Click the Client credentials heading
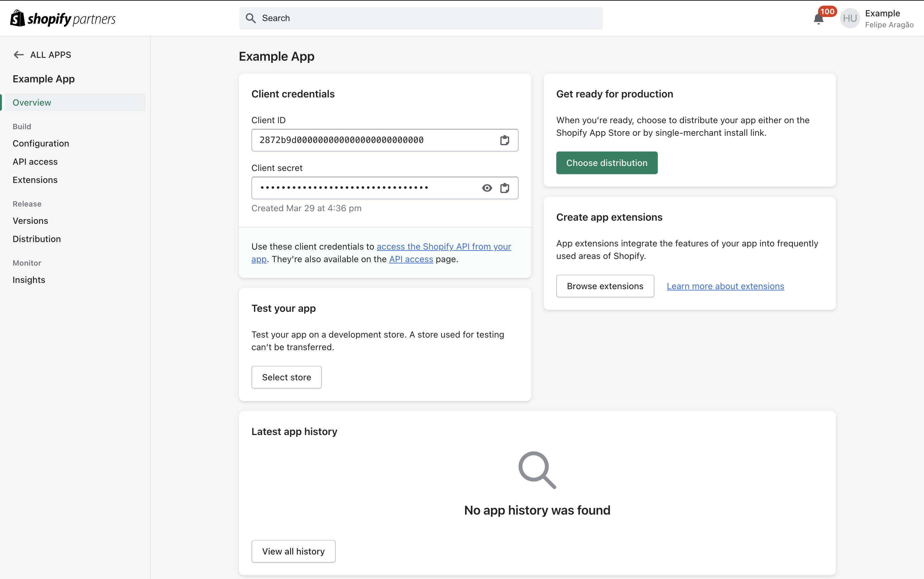Viewport: 924px width, 579px height. tap(293, 94)
